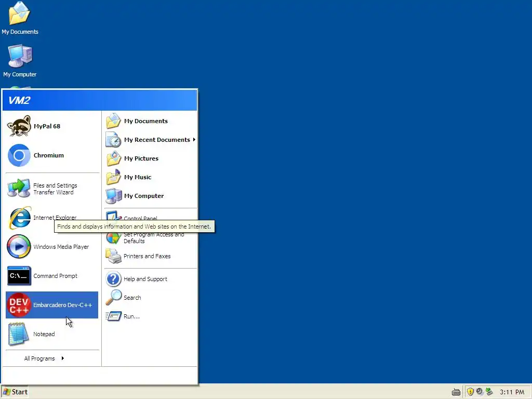Click the VM2 user name header
This screenshot has width=532, height=399.
point(19,100)
